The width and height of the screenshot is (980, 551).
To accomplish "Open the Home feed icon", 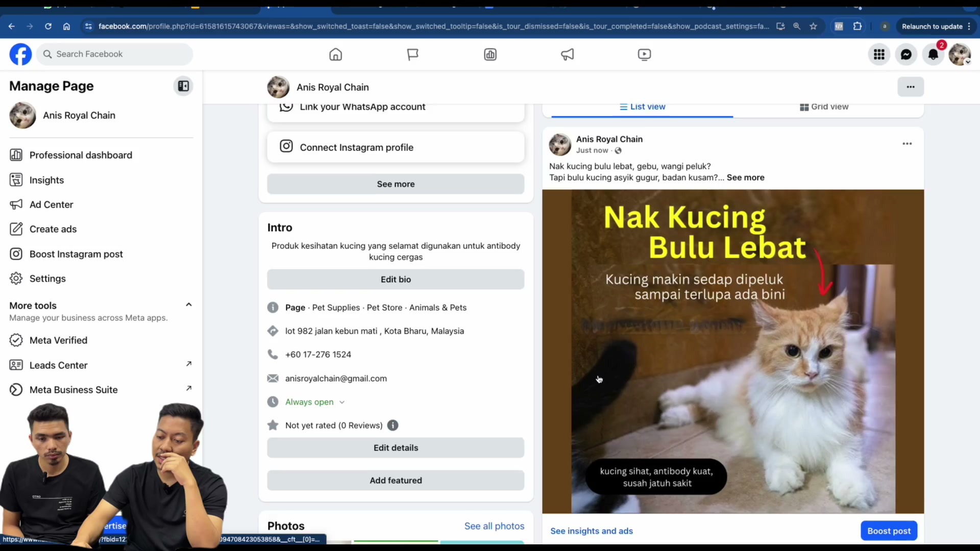I will pos(335,54).
